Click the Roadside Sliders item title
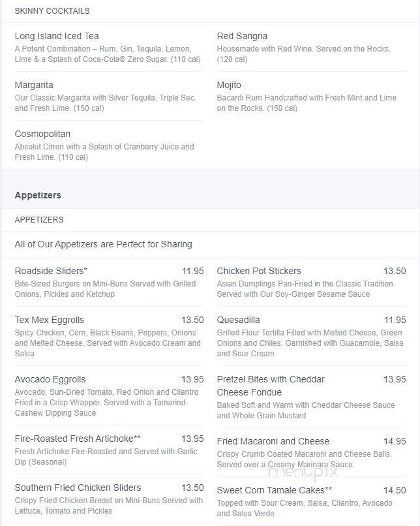Image resolution: width=420 pixels, height=526 pixels. [51, 271]
